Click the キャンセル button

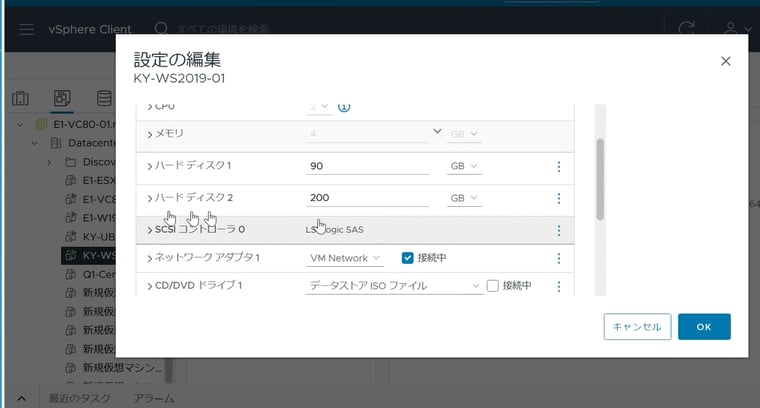pyautogui.click(x=637, y=327)
